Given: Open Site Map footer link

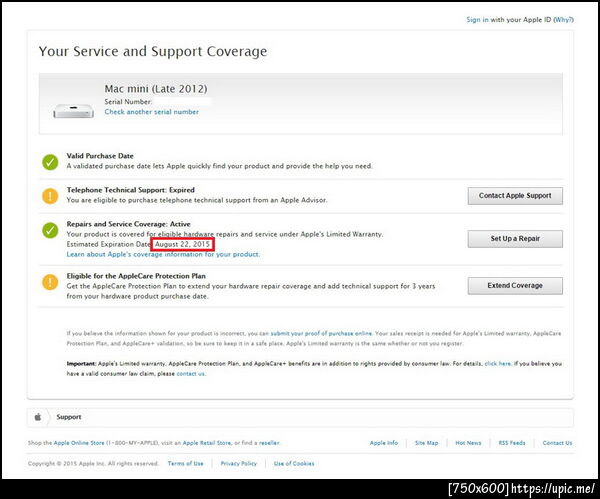Looking at the screenshot, I should tap(427, 443).
